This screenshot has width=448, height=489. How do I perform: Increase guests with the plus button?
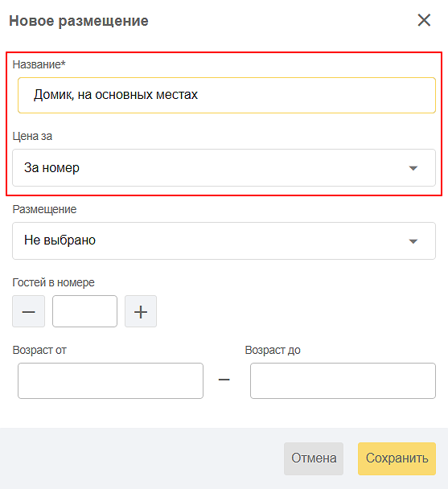(141, 311)
